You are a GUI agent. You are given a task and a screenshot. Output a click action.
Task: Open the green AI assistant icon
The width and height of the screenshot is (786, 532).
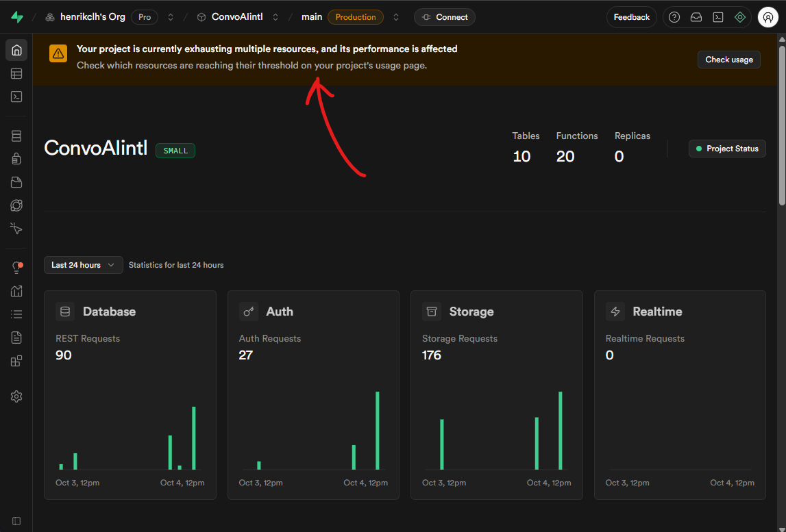[739, 17]
